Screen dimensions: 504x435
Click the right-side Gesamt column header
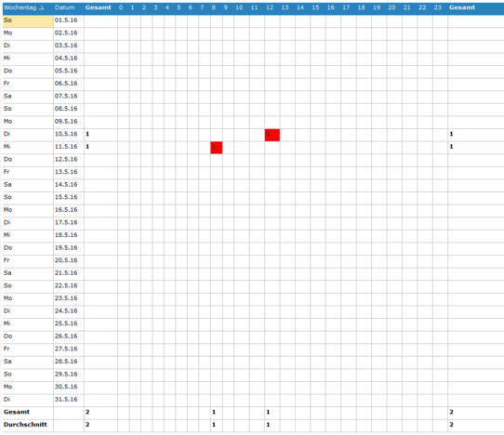click(462, 7)
